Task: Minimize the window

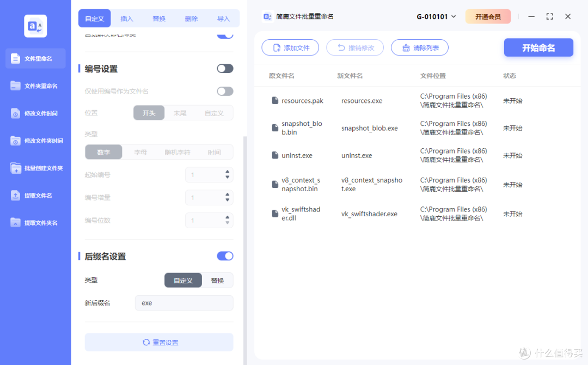Action: tap(531, 16)
